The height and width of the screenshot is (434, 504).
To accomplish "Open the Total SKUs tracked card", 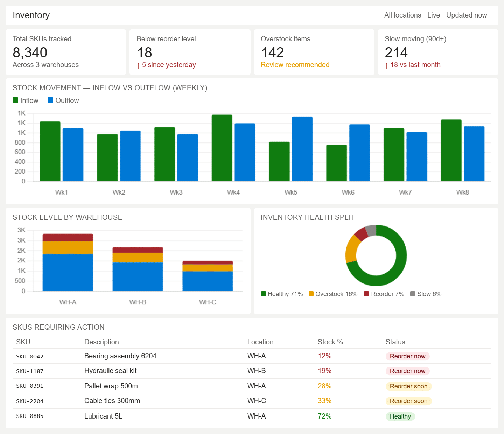I will 66,52.
